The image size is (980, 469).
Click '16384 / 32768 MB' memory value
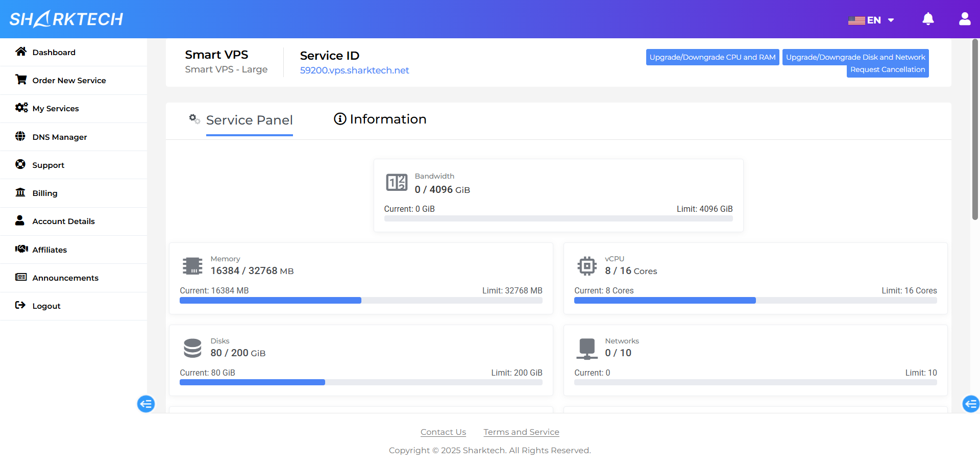(x=252, y=271)
